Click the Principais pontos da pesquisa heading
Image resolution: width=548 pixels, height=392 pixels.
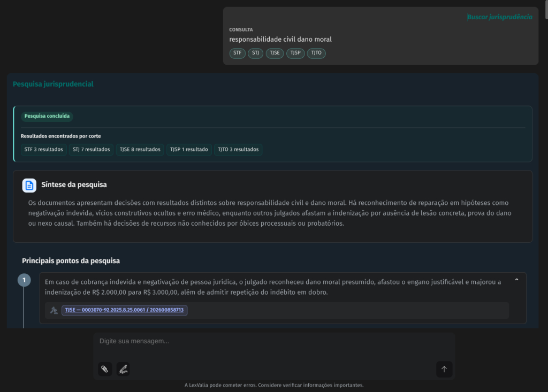(x=71, y=261)
